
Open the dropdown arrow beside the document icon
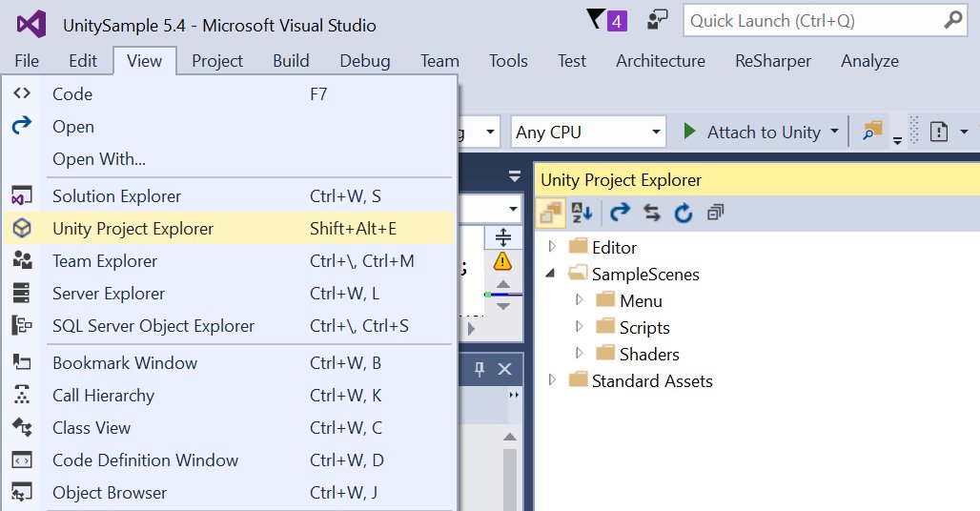coord(964,132)
